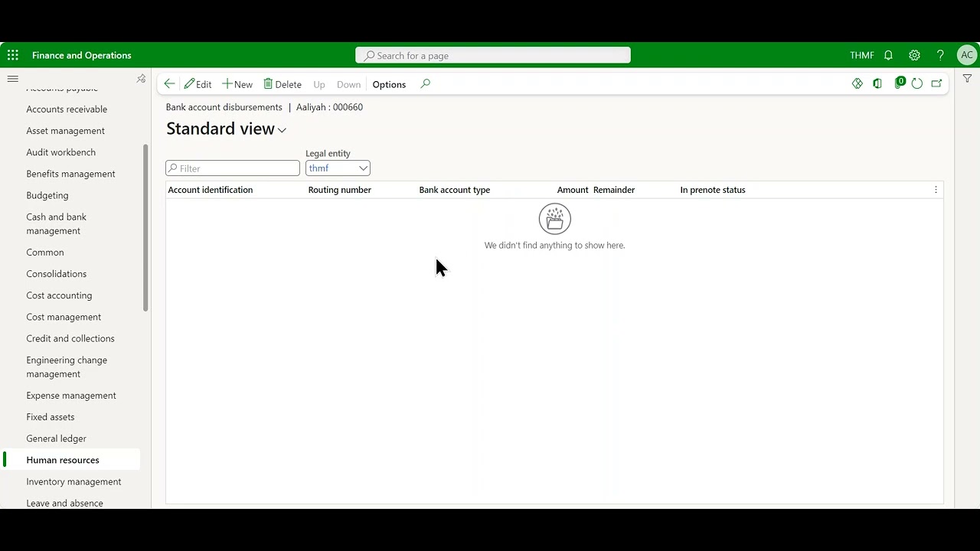Viewport: 980px width, 551px height.
Task: Click the Routing number column header
Action: [x=339, y=190]
